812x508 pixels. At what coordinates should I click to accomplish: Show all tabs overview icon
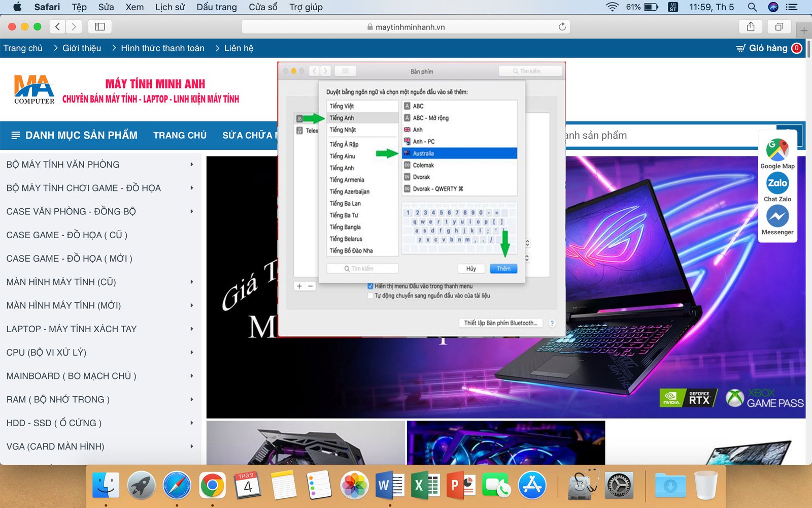click(x=779, y=27)
